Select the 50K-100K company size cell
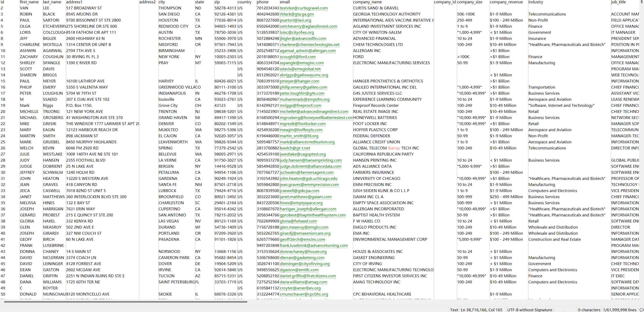Screen dimensions: 644x312 (x=466, y=14)
